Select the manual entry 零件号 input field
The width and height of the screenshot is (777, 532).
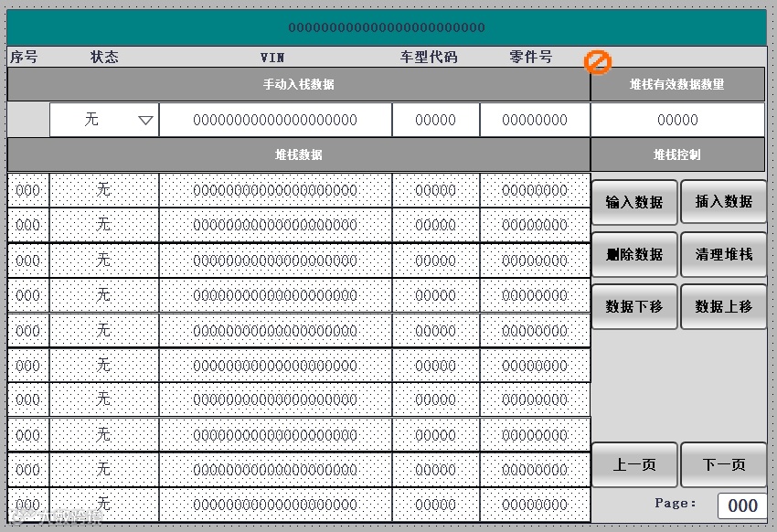[535, 120]
